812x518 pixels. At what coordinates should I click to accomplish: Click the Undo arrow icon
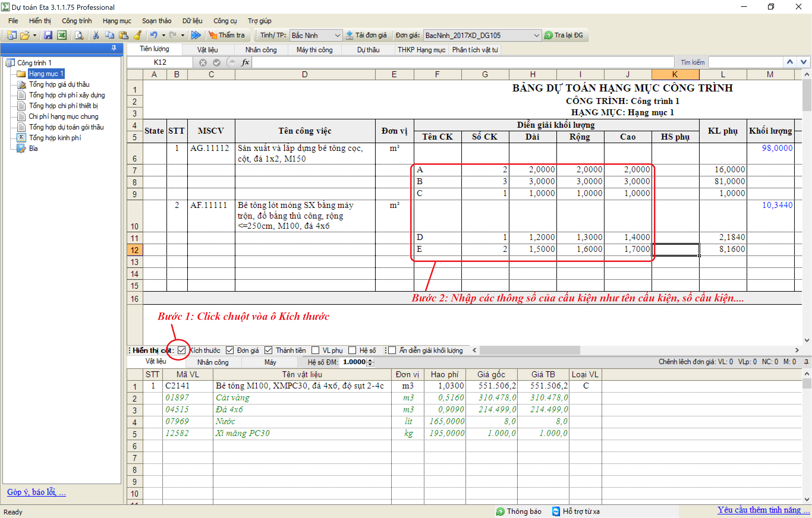[154, 35]
